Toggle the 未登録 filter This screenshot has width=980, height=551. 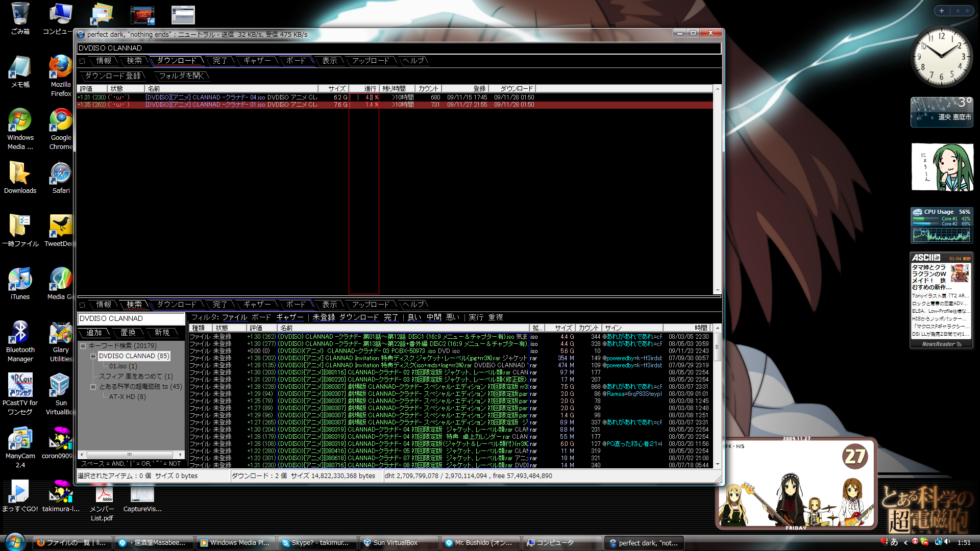click(x=324, y=317)
